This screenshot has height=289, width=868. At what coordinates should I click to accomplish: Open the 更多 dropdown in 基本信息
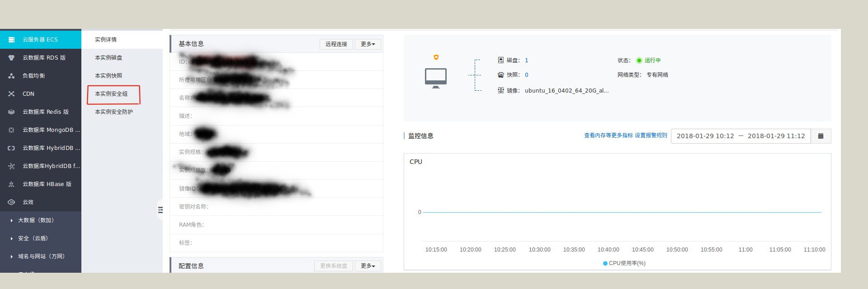point(368,44)
